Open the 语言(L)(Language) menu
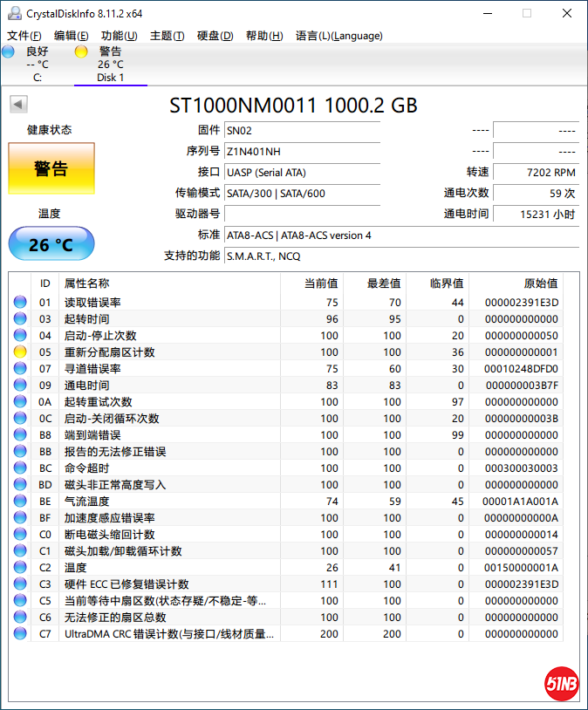Viewport: 588px width, 710px height. pyautogui.click(x=338, y=36)
